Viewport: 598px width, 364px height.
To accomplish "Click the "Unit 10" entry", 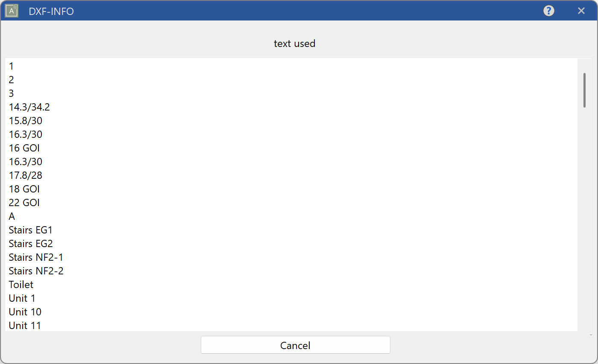I will click(25, 312).
